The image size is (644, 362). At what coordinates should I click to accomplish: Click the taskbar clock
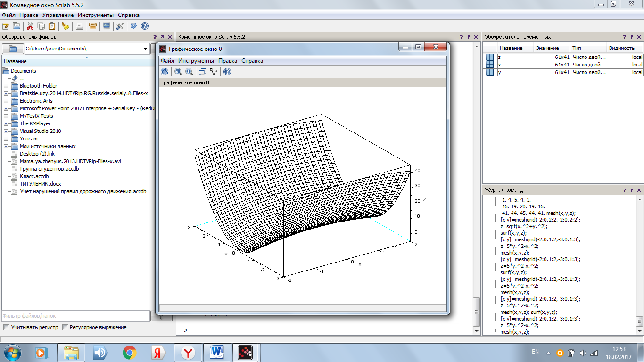point(619,353)
